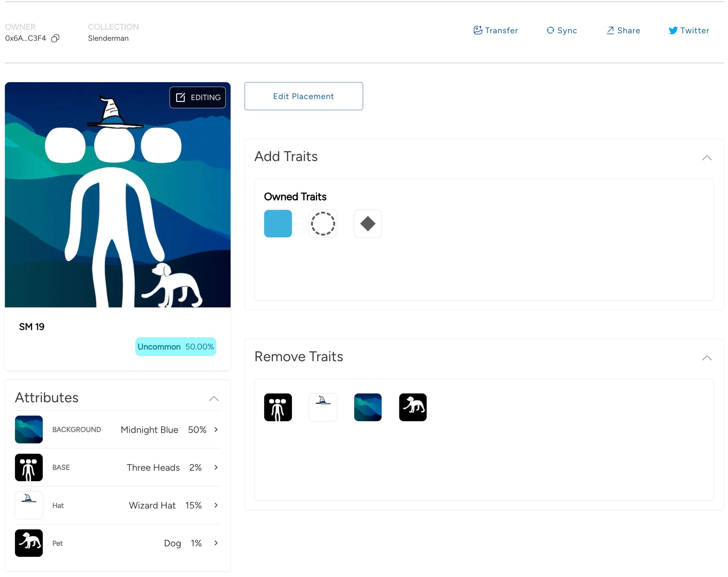
Task: Collapse the Add Traits section
Action: 707,157
